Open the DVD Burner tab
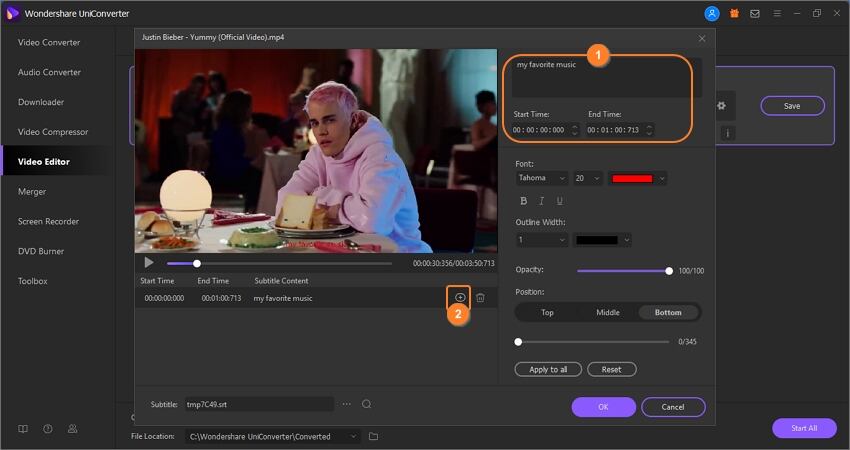Image resolution: width=850 pixels, height=450 pixels. (x=41, y=251)
